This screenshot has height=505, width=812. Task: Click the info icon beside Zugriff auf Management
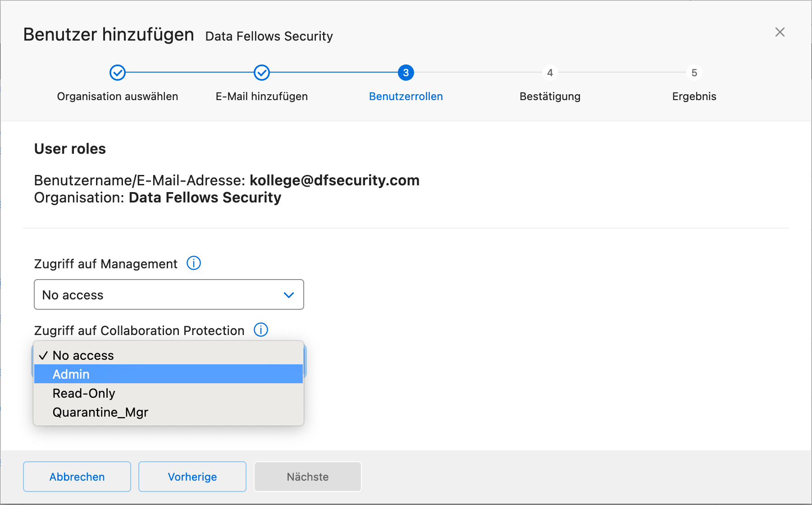(x=194, y=263)
